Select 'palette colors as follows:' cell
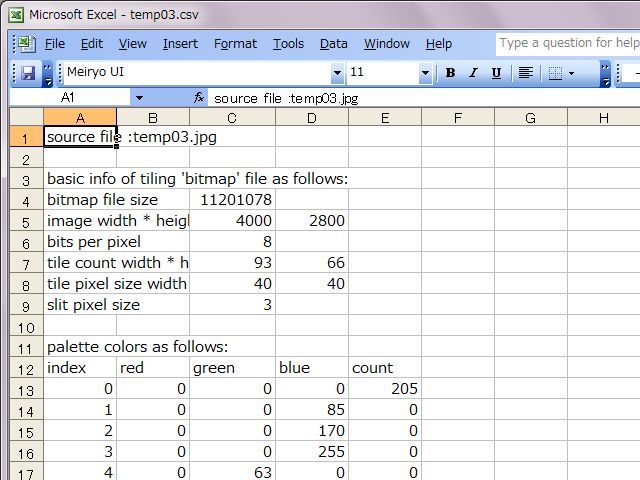Screen dimensions: 640x480 point(80,347)
